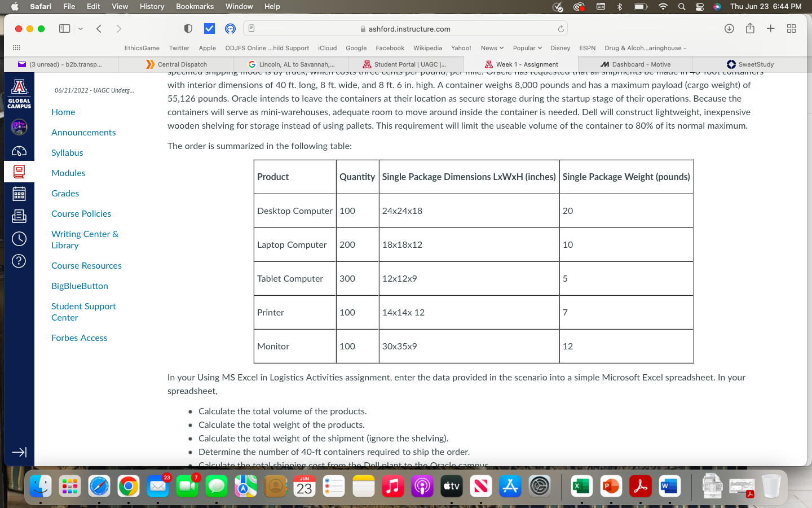Open the Calendar icon in global navigation
This screenshot has width=812, height=508.
click(19, 194)
